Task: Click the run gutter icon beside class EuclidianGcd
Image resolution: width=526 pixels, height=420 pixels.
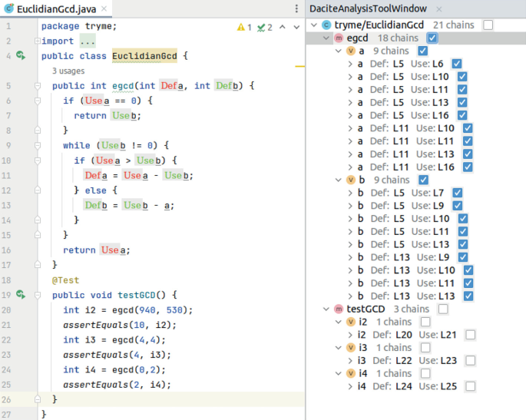Action: 21,56
